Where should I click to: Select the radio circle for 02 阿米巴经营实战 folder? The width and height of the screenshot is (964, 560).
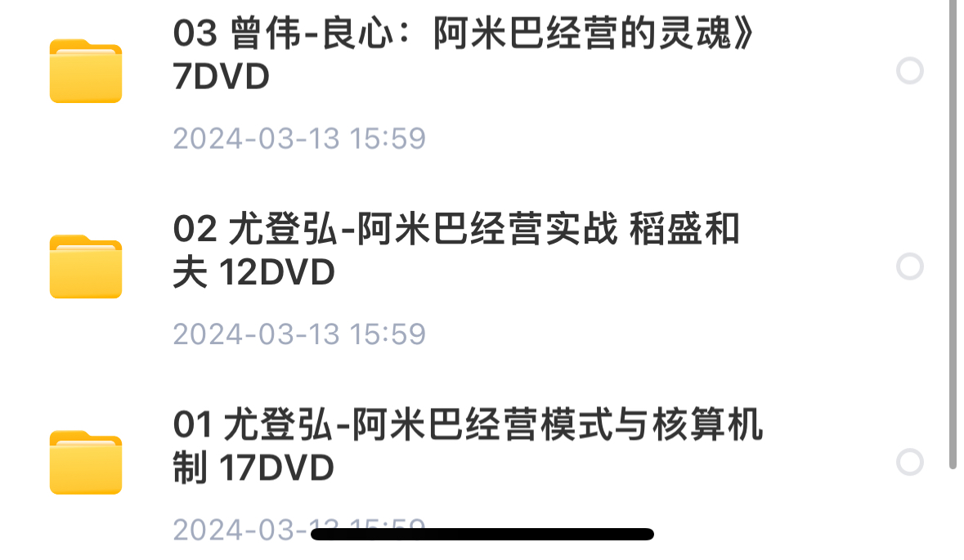click(909, 267)
